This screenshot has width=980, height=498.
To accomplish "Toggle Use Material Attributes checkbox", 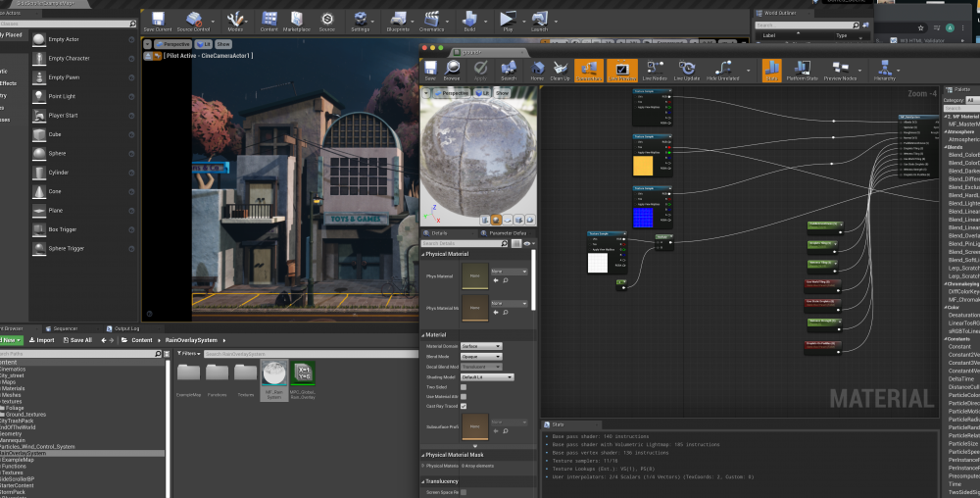I will (x=464, y=396).
